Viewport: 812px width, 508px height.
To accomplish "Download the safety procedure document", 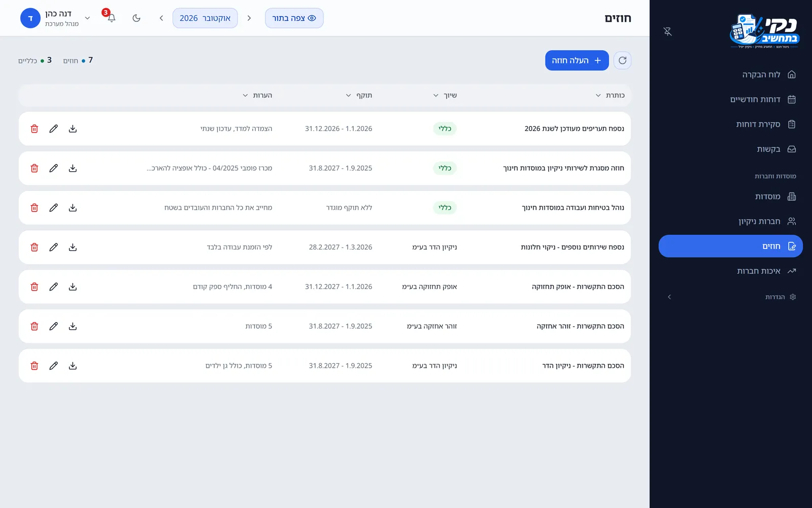I will pyautogui.click(x=73, y=208).
